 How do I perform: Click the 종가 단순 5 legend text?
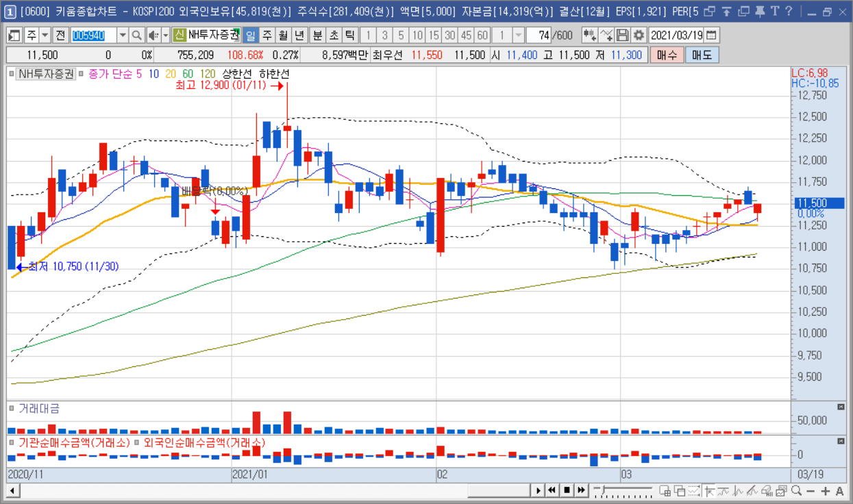(116, 73)
